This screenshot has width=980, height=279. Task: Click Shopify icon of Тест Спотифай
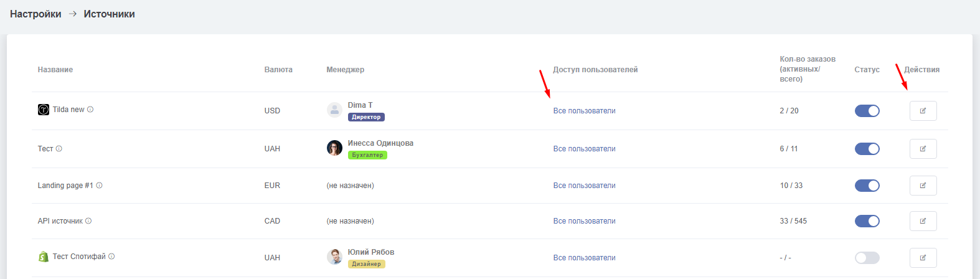pyautogui.click(x=44, y=257)
